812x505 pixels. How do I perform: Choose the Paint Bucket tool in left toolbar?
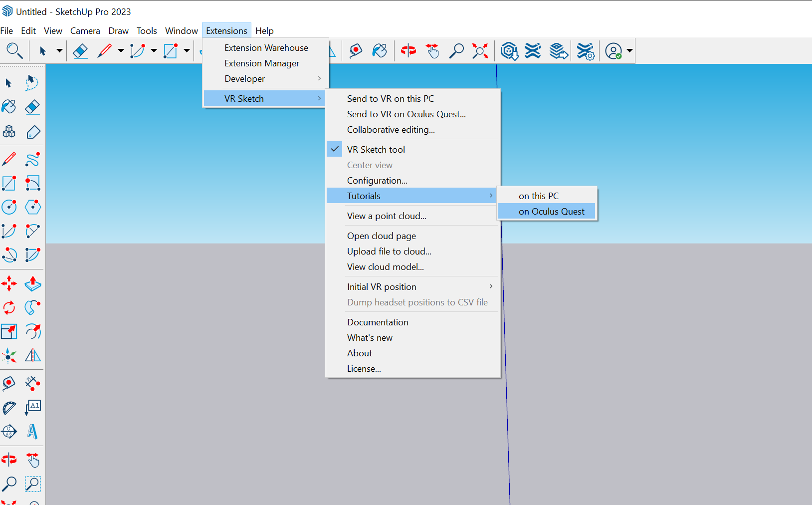click(9, 107)
